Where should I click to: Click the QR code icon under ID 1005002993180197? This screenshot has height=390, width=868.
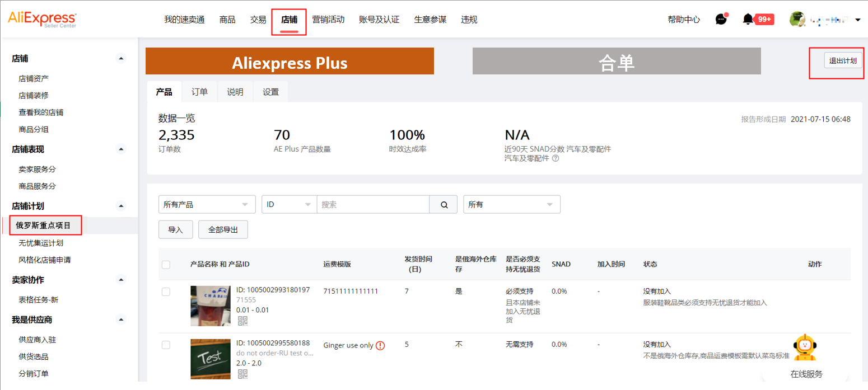pos(242,320)
